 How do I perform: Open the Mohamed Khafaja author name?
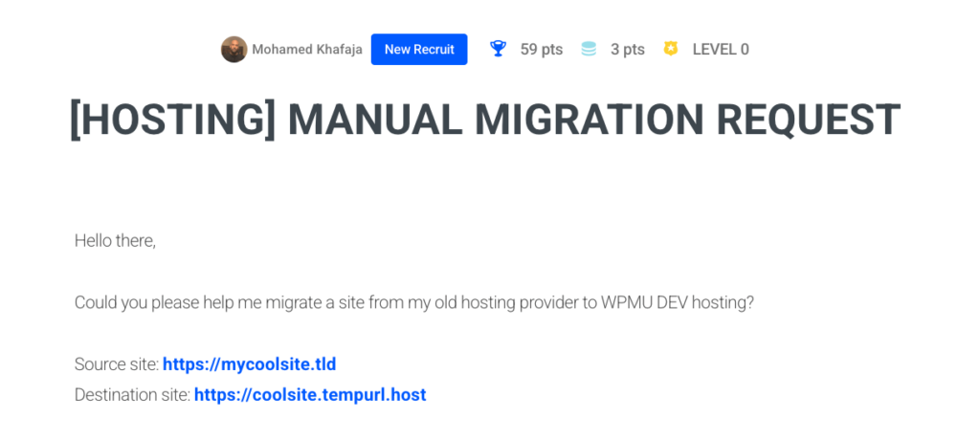pos(307,50)
